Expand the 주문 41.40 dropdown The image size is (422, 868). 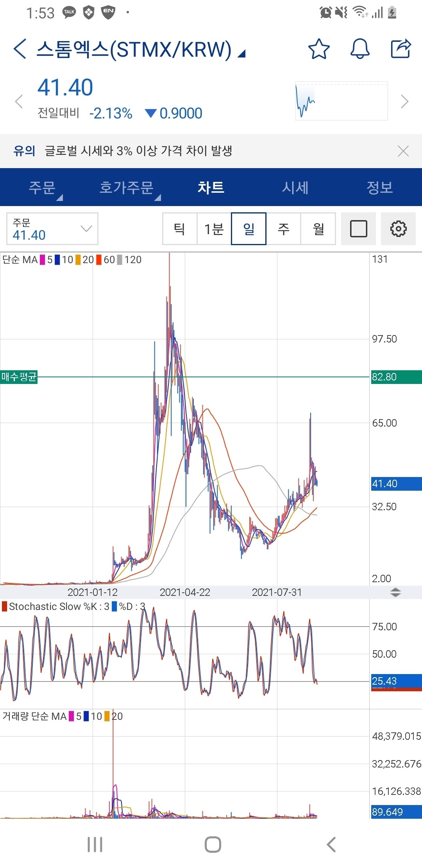point(52,229)
